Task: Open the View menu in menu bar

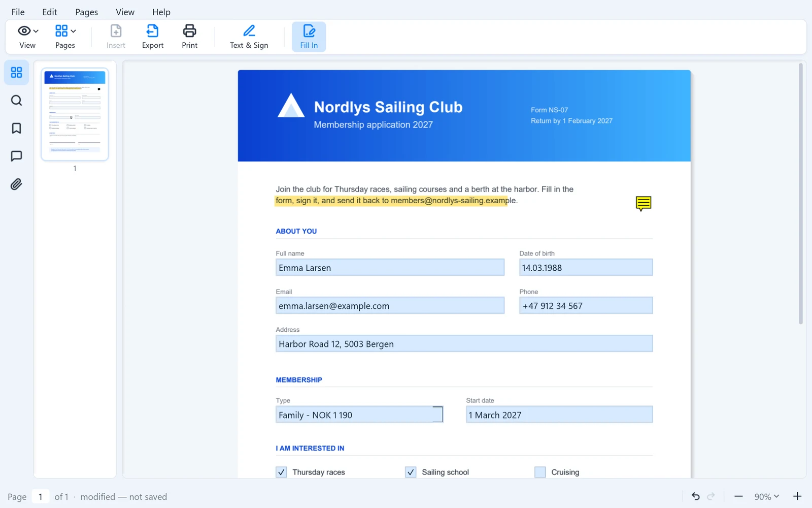Action: click(x=125, y=12)
